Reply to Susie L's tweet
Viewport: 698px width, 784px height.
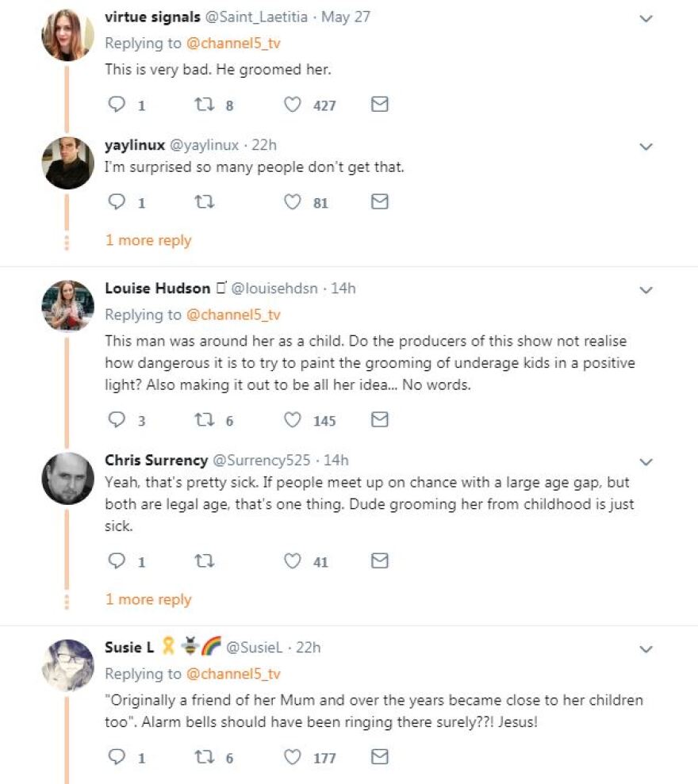[117, 757]
